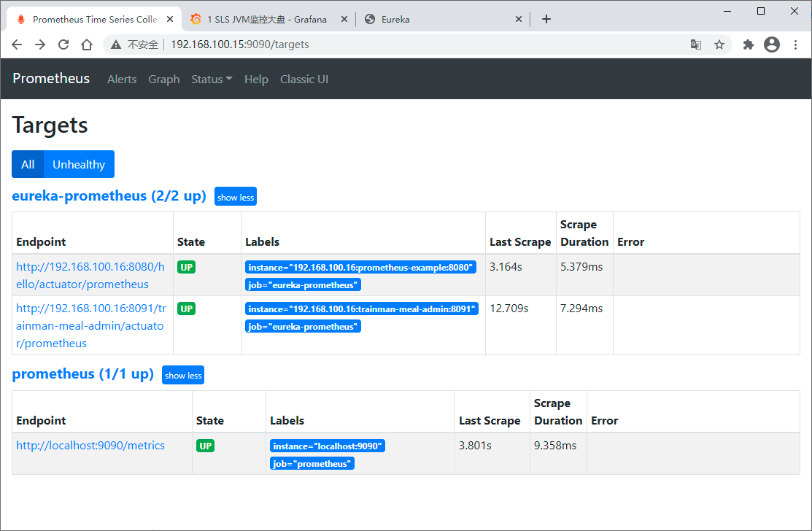The height and width of the screenshot is (531, 812).
Task: Click the UP badge for trainman-meal-admin target
Action: coord(187,309)
